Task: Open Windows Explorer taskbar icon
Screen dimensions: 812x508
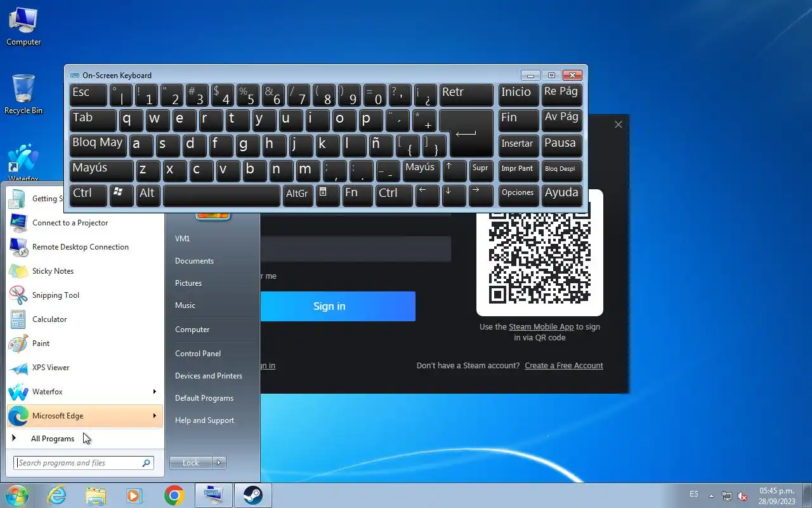Action: coord(96,495)
